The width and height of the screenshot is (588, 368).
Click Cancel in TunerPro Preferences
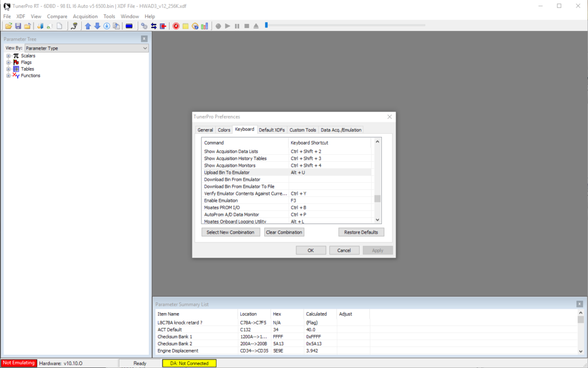tap(344, 250)
